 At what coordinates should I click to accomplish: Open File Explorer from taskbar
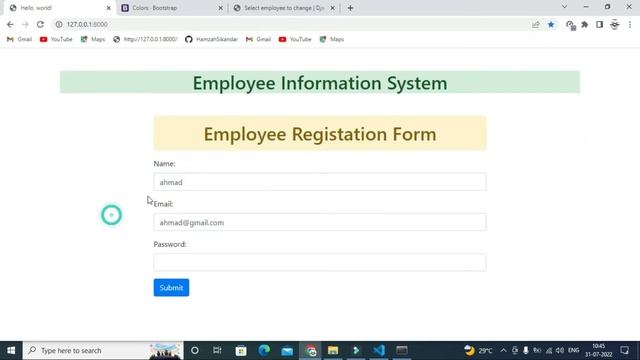(333, 350)
